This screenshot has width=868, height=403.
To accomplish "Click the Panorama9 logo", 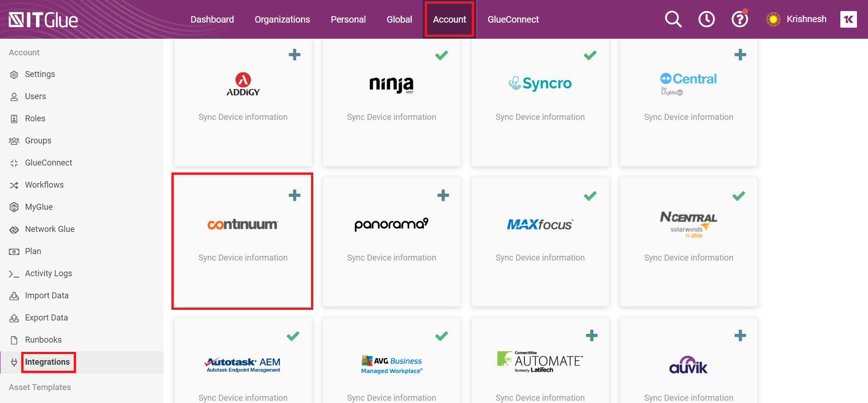I will click(392, 225).
